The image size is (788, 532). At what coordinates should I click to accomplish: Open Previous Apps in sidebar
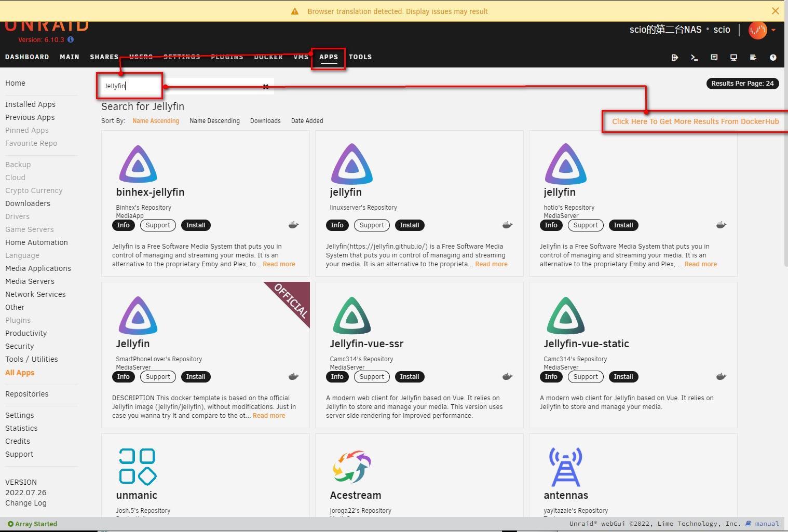pyautogui.click(x=30, y=117)
